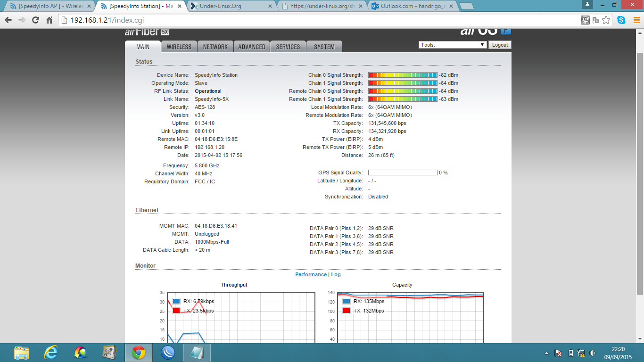
Task: Close the Under-Linux.Org browser tab
Action: coord(270,6)
